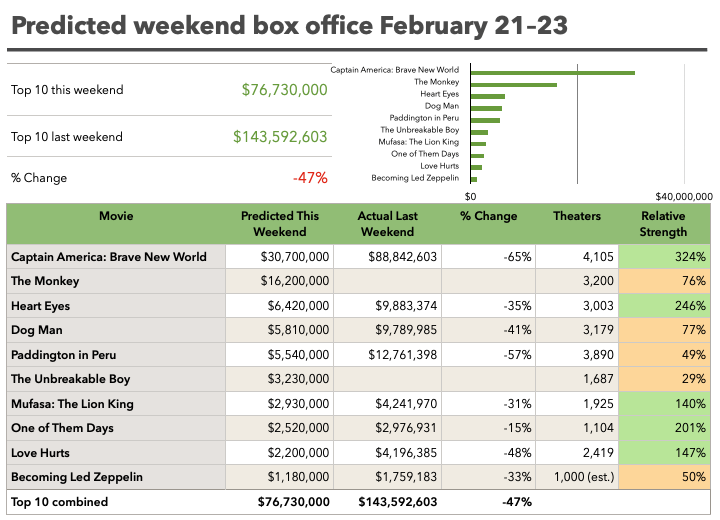Click the Heart Eyes bar in the chart
Screen dimensions: 720x520
click(488, 96)
